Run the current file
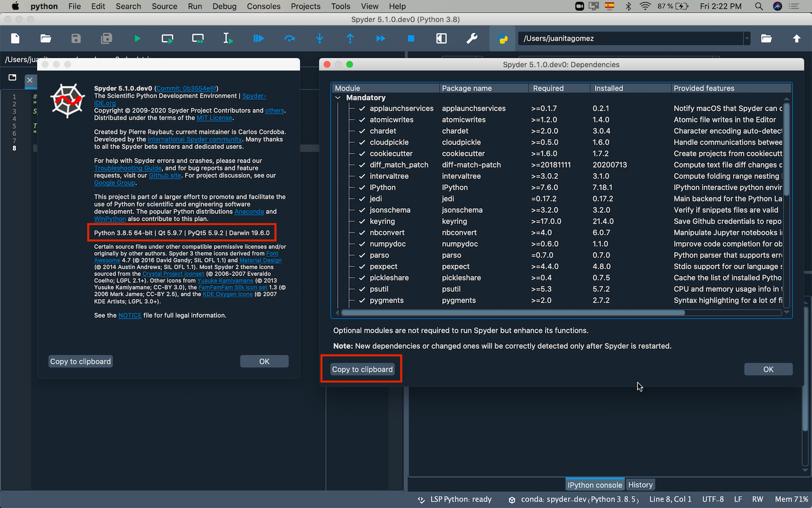812x508 pixels. click(137, 38)
